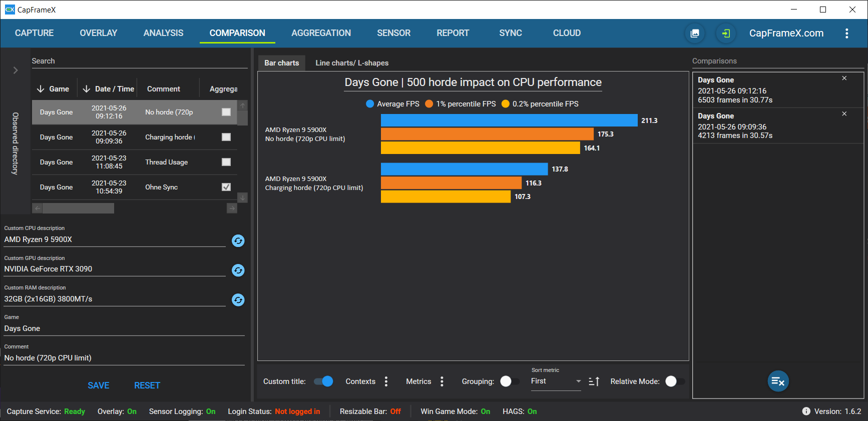Click the Search field
The width and height of the screenshot is (868, 421).
(139, 61)
